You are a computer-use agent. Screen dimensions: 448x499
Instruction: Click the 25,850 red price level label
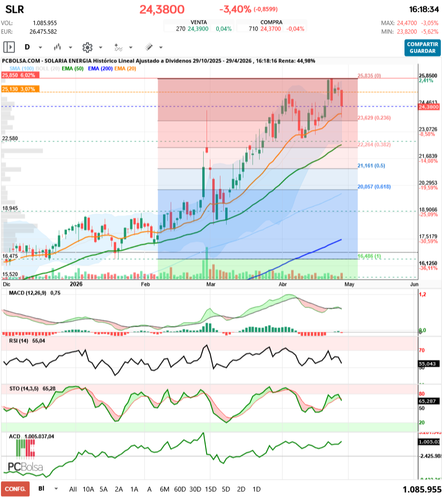point(21,75)
